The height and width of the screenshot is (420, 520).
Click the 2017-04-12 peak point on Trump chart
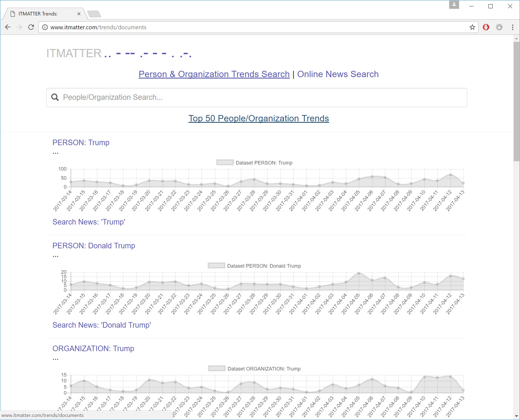[x=451, y=175]
